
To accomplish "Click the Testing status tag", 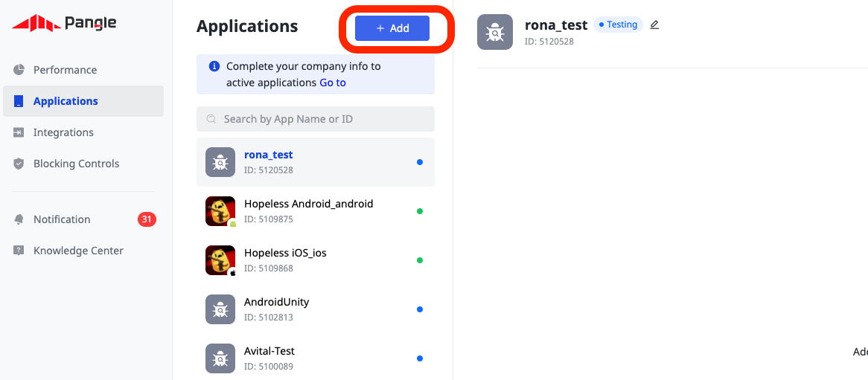I will click(x=618, y=25).
